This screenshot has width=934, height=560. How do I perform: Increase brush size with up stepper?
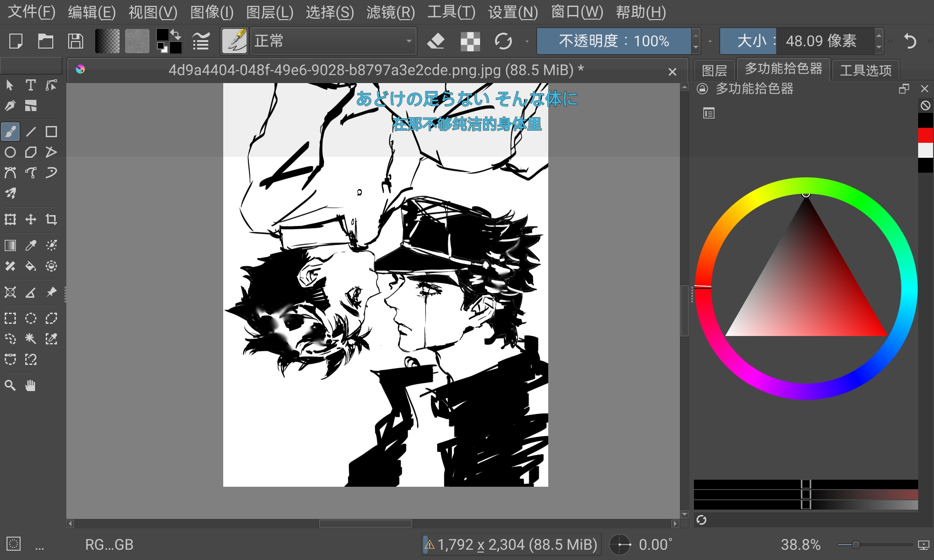(879, 35)
